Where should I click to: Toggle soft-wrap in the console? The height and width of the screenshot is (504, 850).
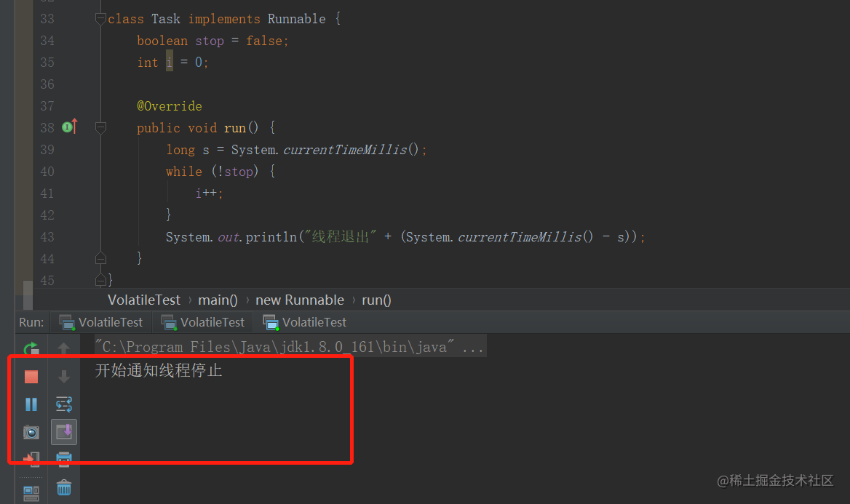tap(64, 404)
